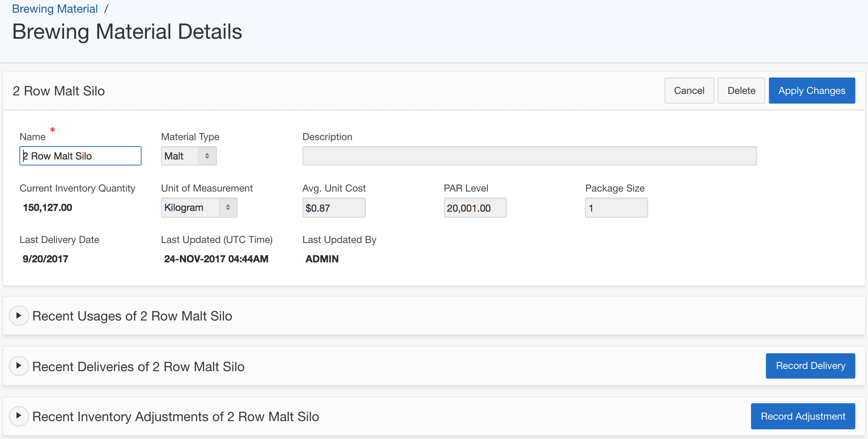The width and height of the screenshot is (868, 439).
Task: Click Recent Deliveries of 2 Row Malt Silo heading
Action: pos(138,367)
